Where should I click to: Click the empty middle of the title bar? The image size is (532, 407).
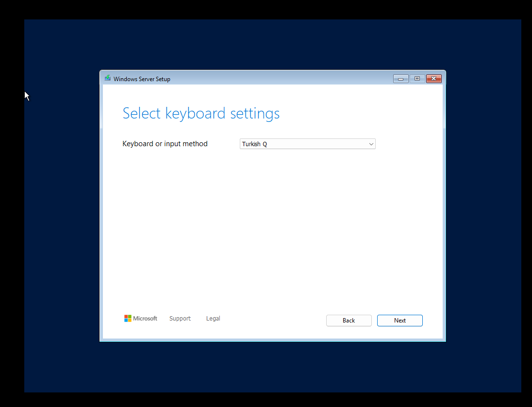click(282, 79)
